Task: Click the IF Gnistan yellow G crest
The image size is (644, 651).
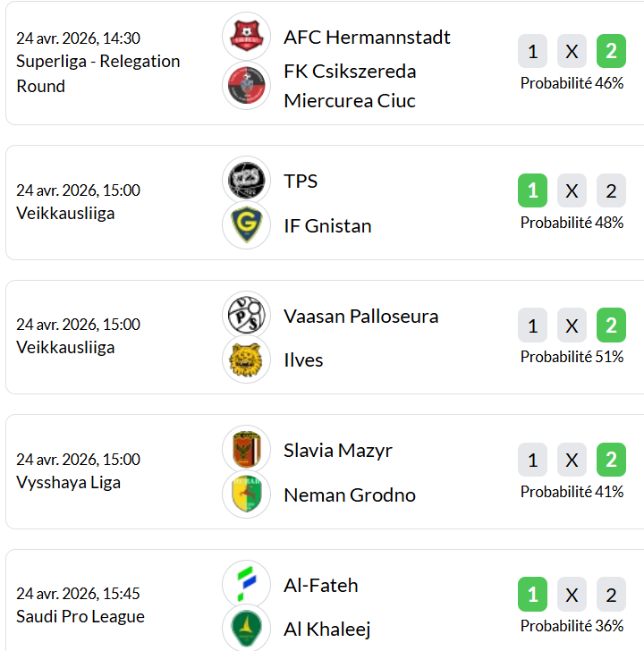Action: [246, 225]
